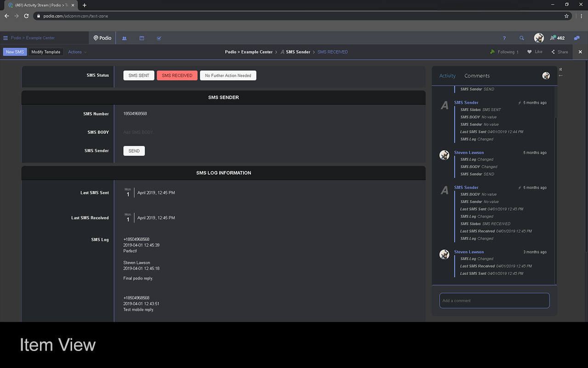This screenshot has height=368, width=588.
Task: Click the Podio logo home button
Action: [102, 38]
